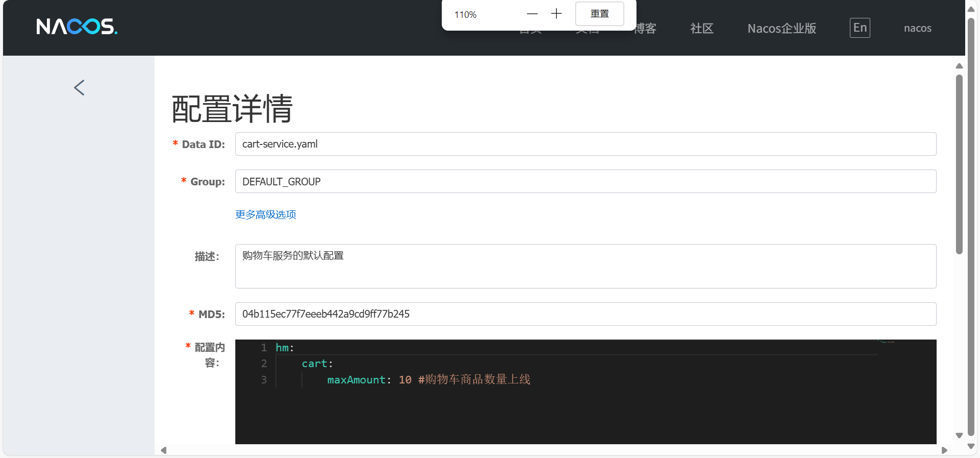Increase zoom with the plus icon

[556, 14]
